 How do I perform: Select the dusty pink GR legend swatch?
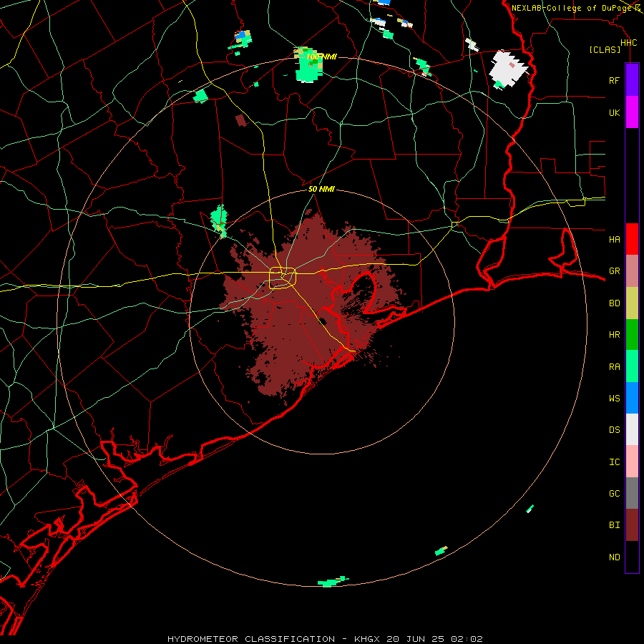click(632, 271)
